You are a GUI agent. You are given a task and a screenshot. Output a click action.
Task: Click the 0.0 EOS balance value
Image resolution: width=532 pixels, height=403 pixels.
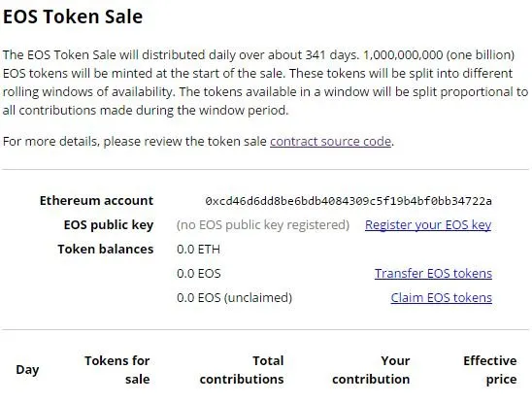(199, 273)
